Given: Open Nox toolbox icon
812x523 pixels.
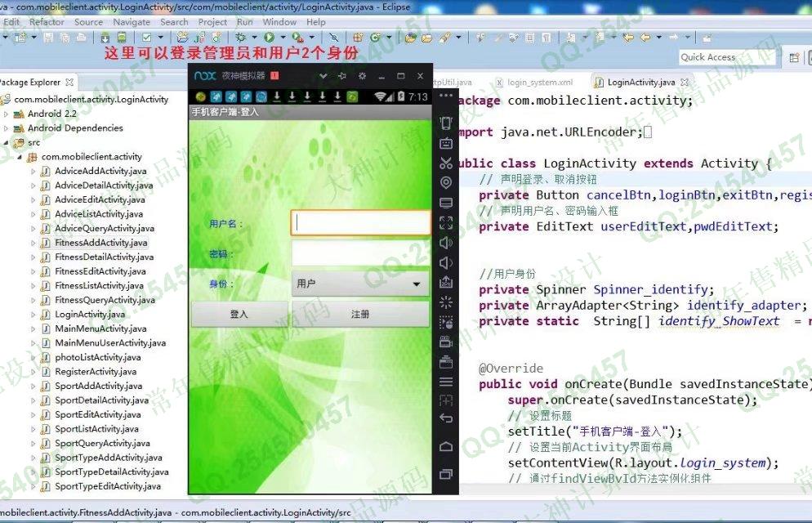Looking at the screenshot, I should click(446, 361).
